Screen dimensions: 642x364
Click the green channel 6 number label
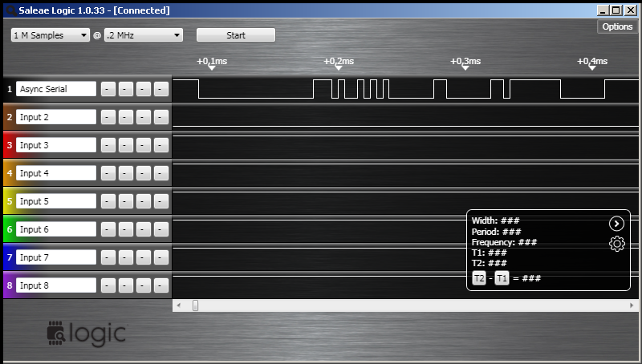pos(10,229)
